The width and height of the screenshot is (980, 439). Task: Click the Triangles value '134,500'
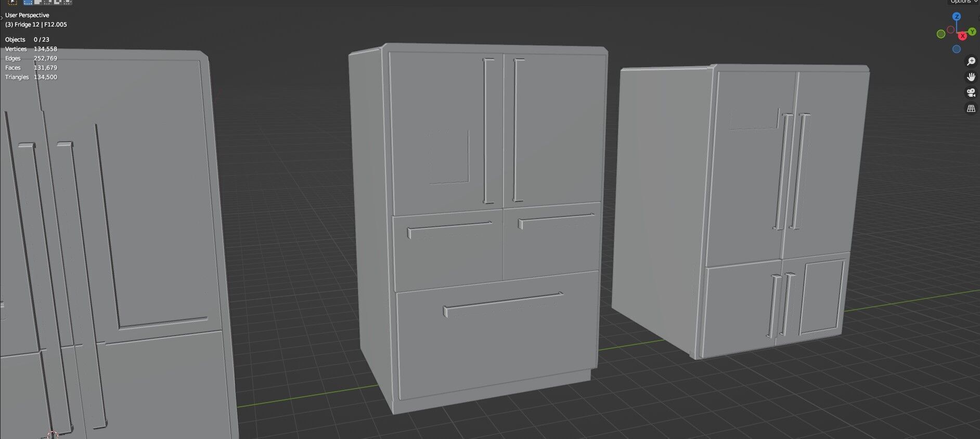click(45, 77)
